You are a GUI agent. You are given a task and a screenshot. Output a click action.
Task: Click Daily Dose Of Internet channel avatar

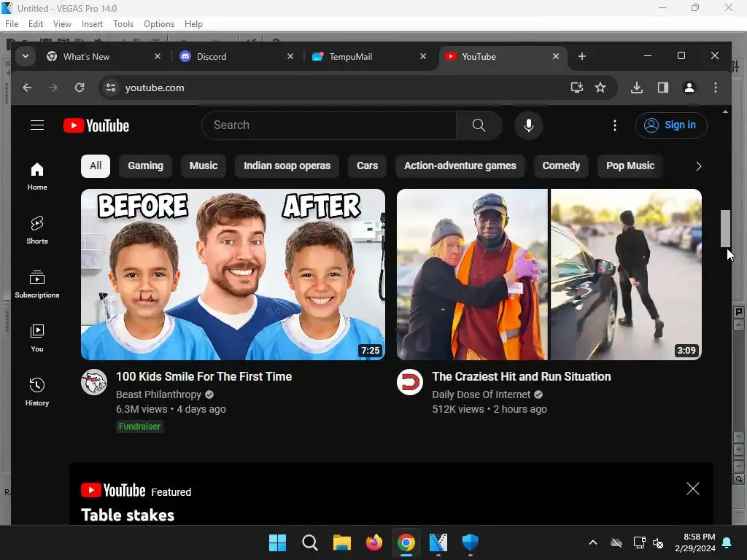point(410,382)
